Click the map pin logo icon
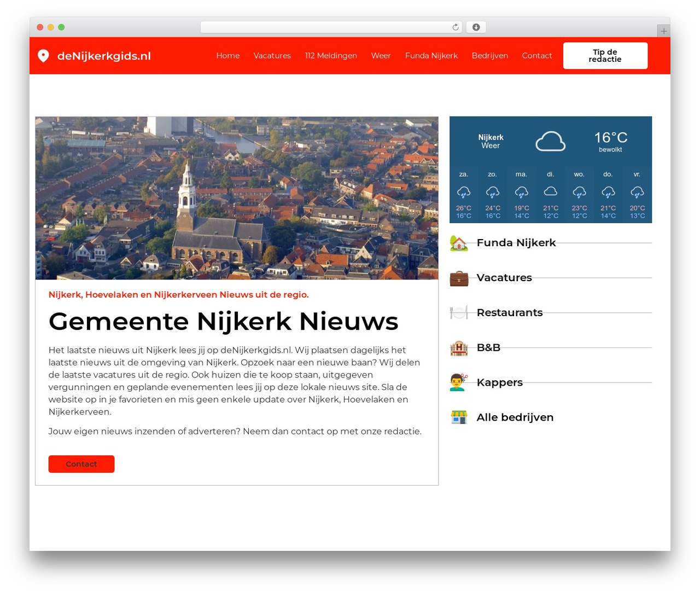Screen dimensions: 700x593 click(x=43, y=56)
